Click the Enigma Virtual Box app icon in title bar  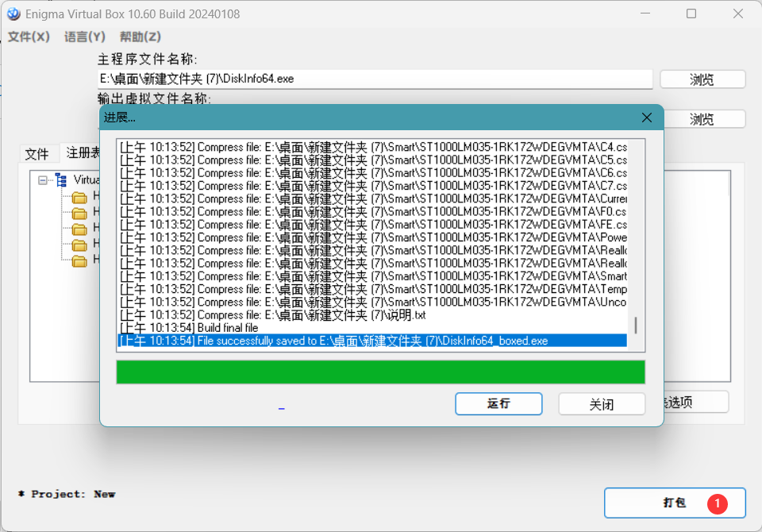[13, 13]
